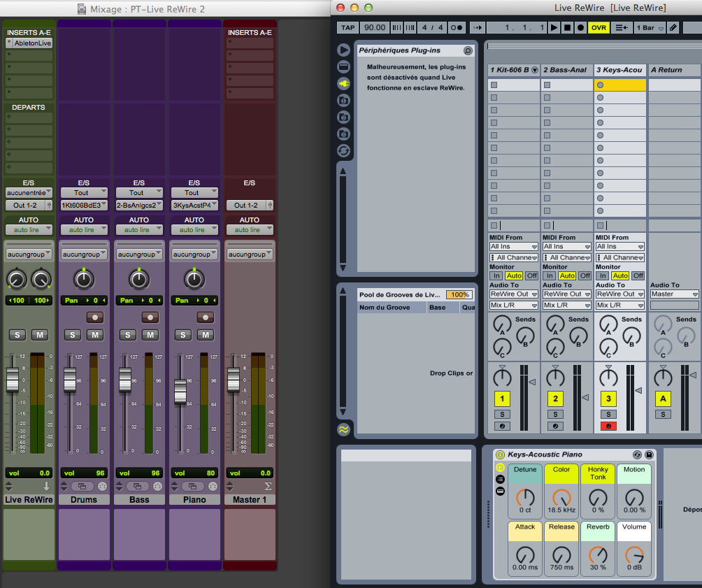The image size is (702, 588).
Task: Click the Master 1 sigma track icon
Action: pos(268,487)
